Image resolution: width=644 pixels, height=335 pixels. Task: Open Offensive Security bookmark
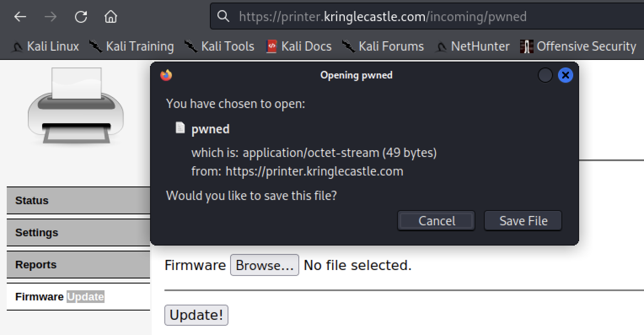point(578,46)
